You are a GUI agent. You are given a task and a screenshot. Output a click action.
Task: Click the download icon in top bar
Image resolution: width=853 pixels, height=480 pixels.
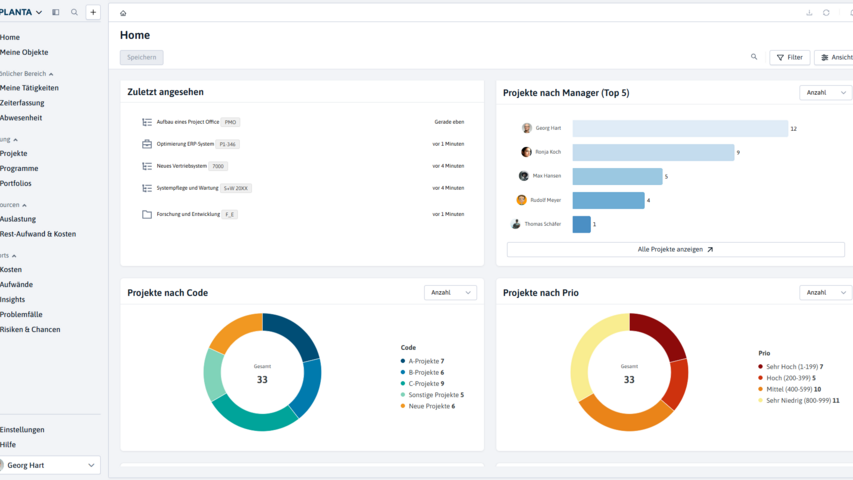809,13
